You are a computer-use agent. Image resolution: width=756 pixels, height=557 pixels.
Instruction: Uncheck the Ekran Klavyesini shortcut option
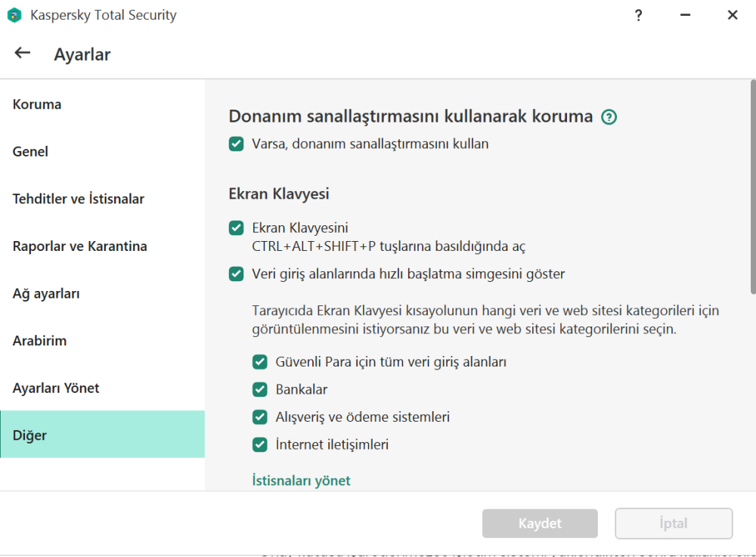tap(236, 227)
